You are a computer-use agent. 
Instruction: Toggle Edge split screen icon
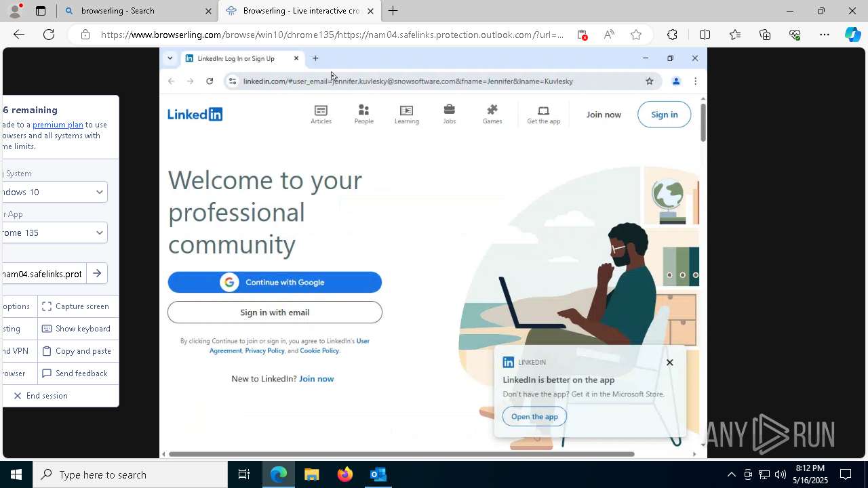coord(705,35)
